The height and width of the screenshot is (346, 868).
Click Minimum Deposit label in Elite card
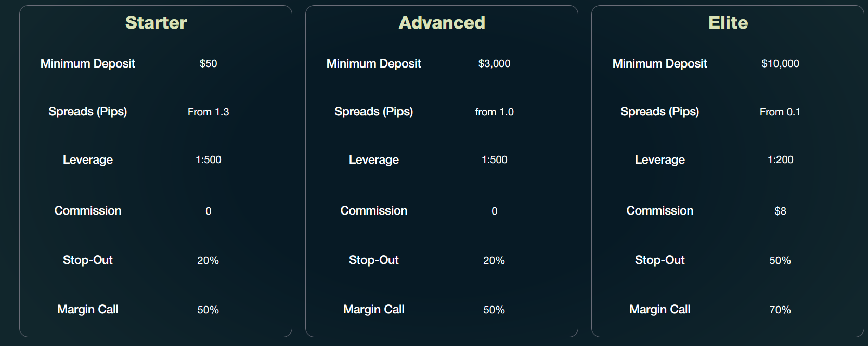click(x=659, y=63)
